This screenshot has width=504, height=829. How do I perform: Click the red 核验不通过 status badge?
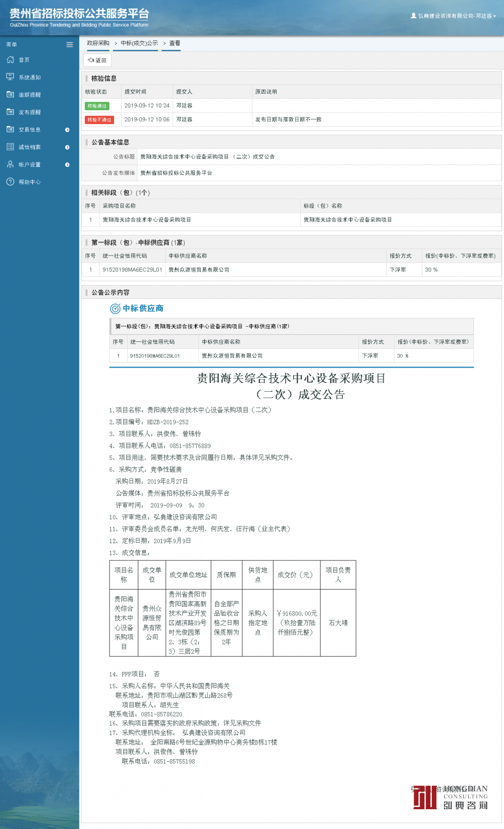pos(99,120)
